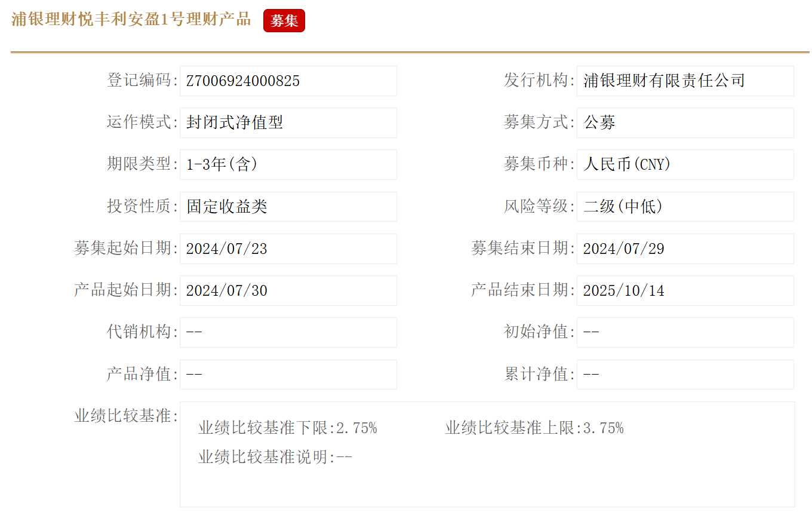Click the benchmark upper limit text 3.75%
The height and width of the screenshot is (518, 812).
coord(604,428)
